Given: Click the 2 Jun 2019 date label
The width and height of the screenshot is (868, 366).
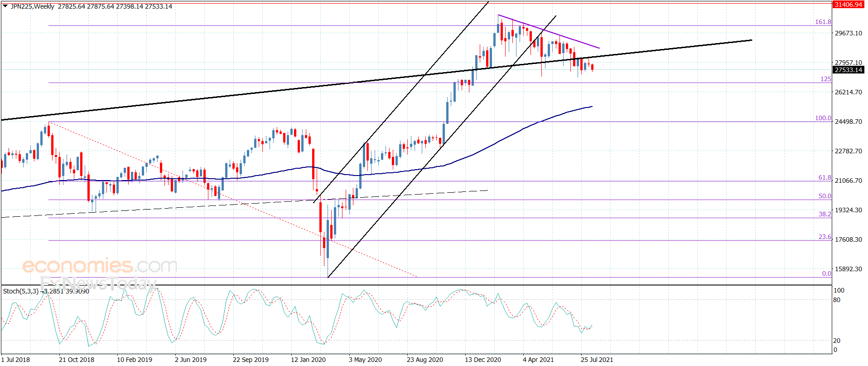Looking at the screenshot, I should point(191,360).
